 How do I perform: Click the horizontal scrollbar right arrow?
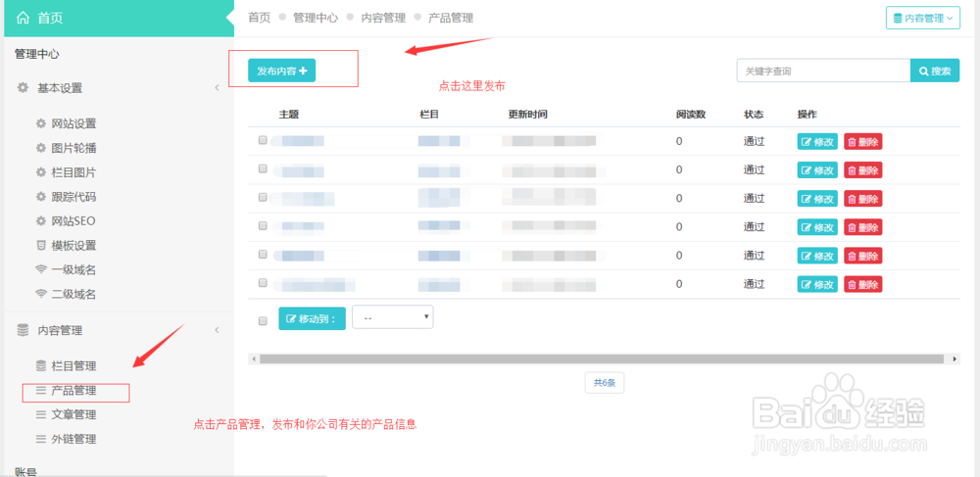point(955,359)
